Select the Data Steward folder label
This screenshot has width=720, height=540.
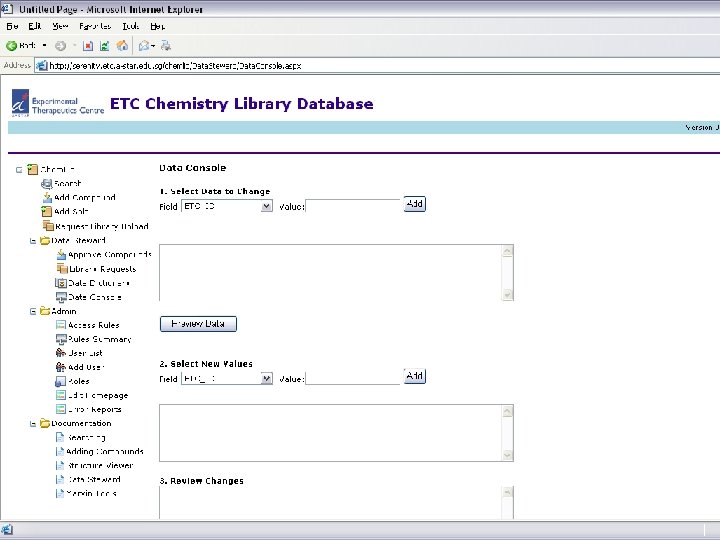(x=79, y=241)
